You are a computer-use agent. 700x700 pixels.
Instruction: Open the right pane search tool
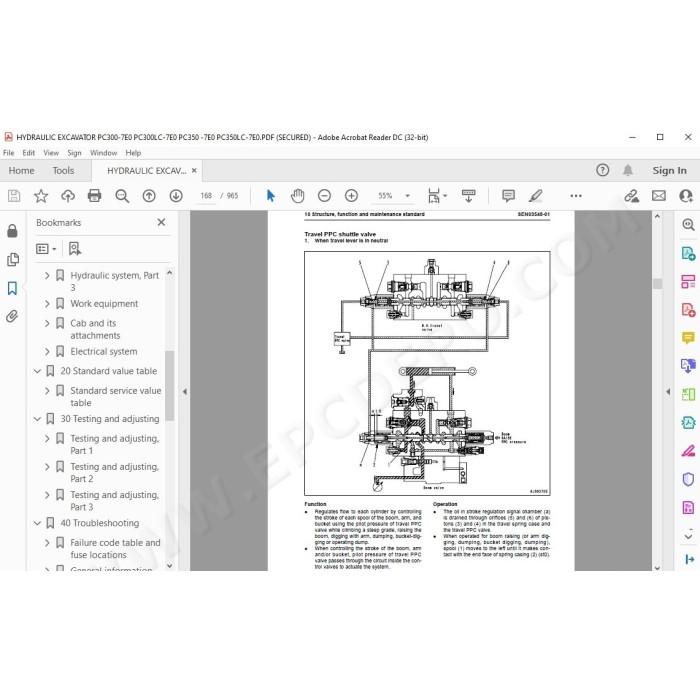point(688,225)
